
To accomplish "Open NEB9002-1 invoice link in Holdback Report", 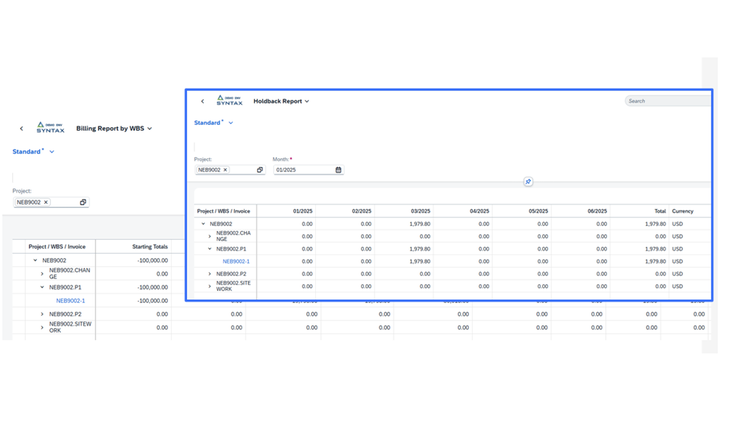I will (236, 262).
